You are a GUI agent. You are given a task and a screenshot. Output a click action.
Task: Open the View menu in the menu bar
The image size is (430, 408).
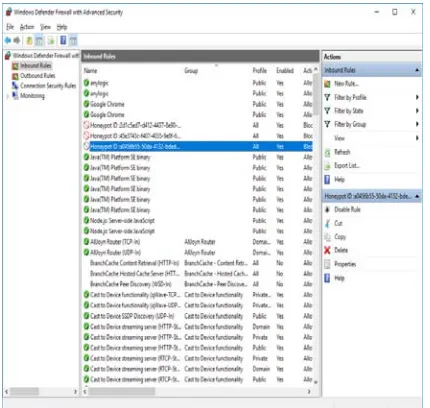[x=45, y=27]
